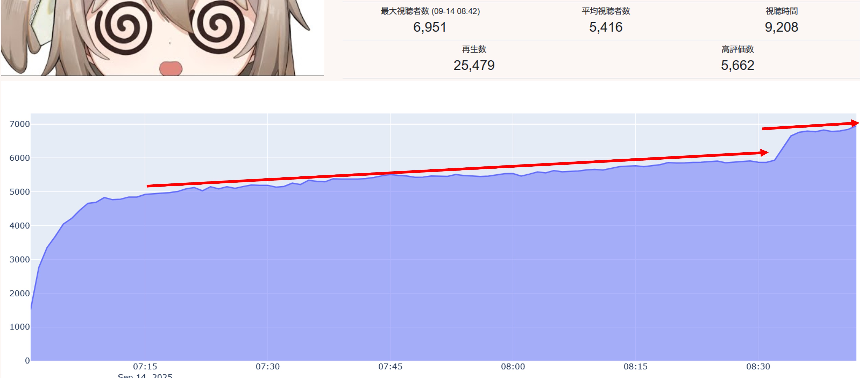Click the 08:30 x-axis time label
This screenshot has height=378, width=868.
tap(758, 366)
